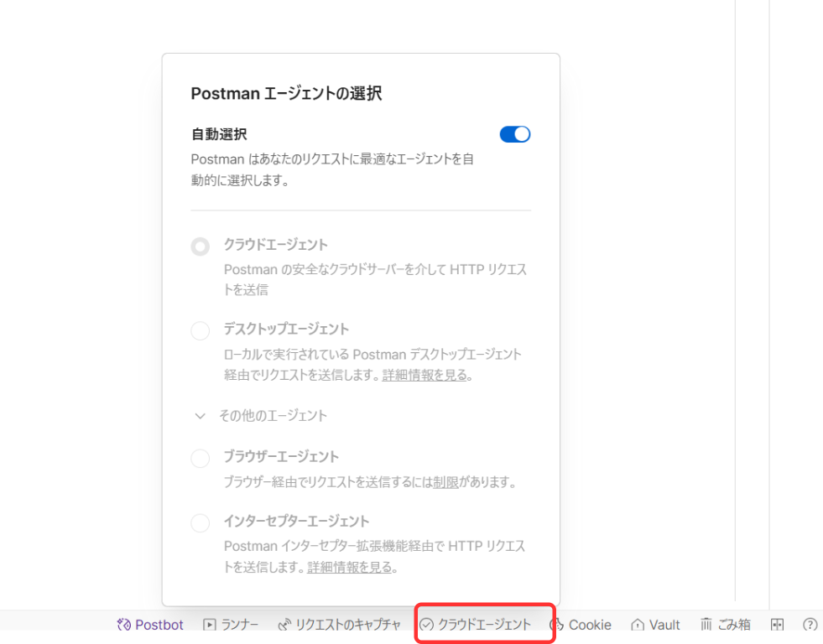Click the 自動選択 label text
The image size is (823, 644).
tap(219, 134)
